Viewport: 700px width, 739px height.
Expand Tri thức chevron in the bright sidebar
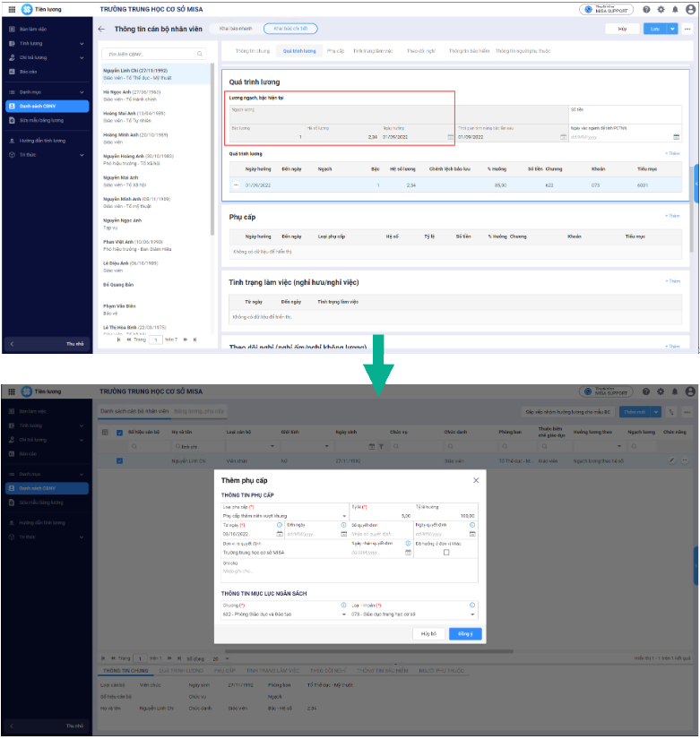tap(82, 155)
